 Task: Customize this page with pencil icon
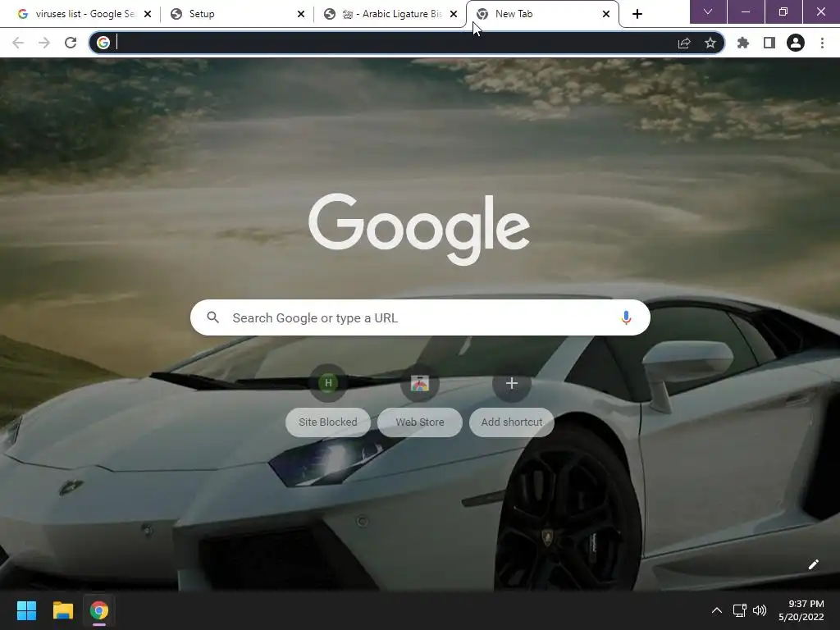(x=813, y=564)
